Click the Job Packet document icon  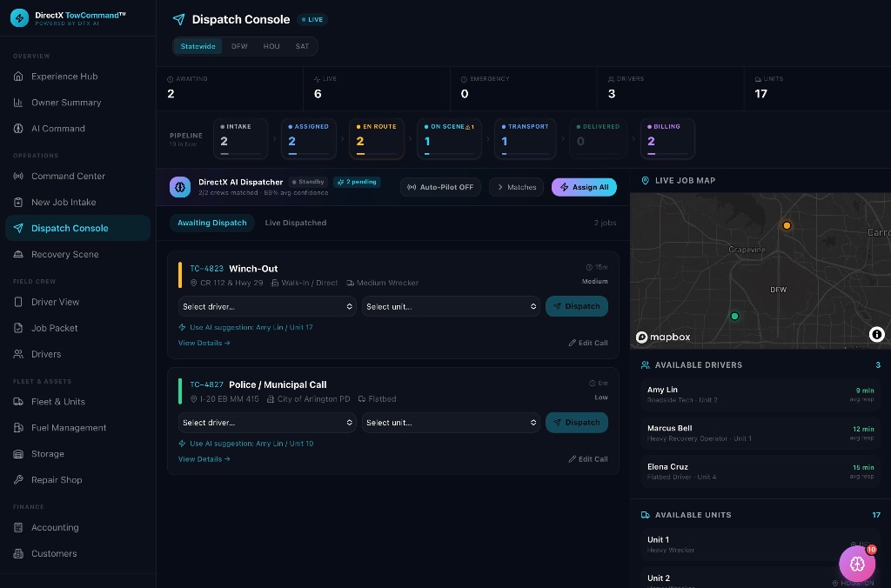coord(18,328)
